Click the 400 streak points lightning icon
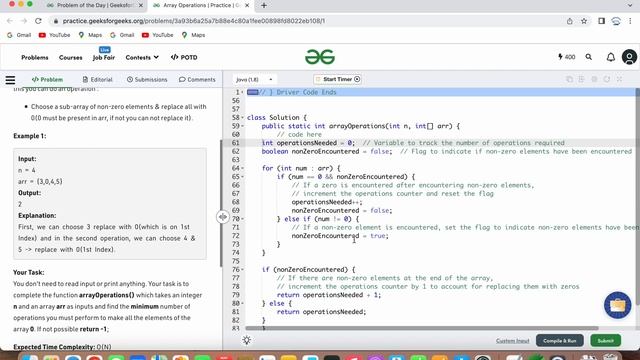Screen dimensions: 640x360 (x=567, y=57)
